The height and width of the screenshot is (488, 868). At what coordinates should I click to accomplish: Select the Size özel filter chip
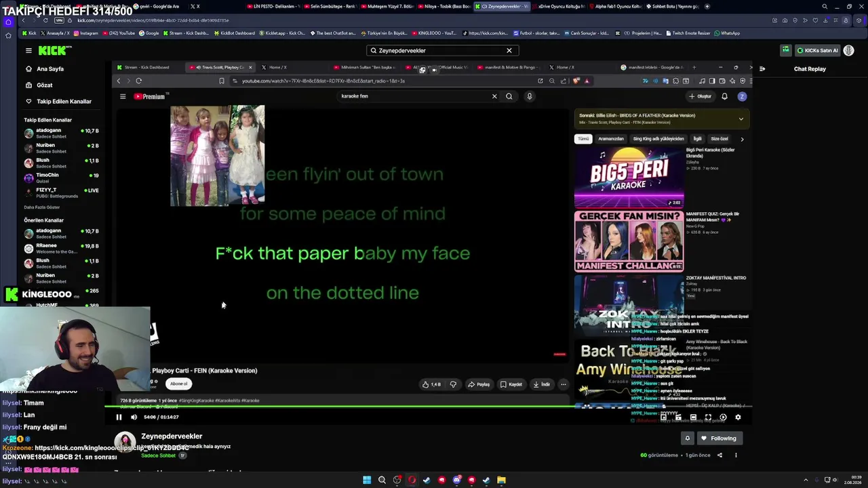(719, 139)
